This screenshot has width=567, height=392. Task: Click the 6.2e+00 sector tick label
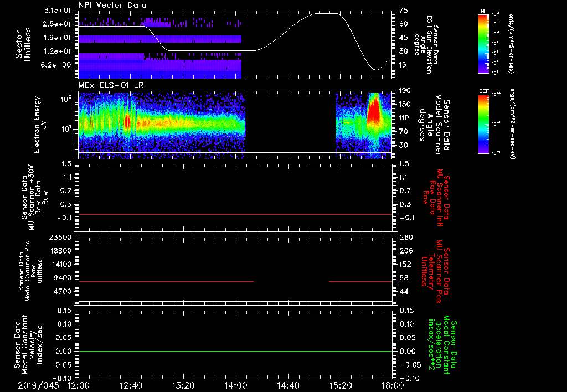[57, 65]
